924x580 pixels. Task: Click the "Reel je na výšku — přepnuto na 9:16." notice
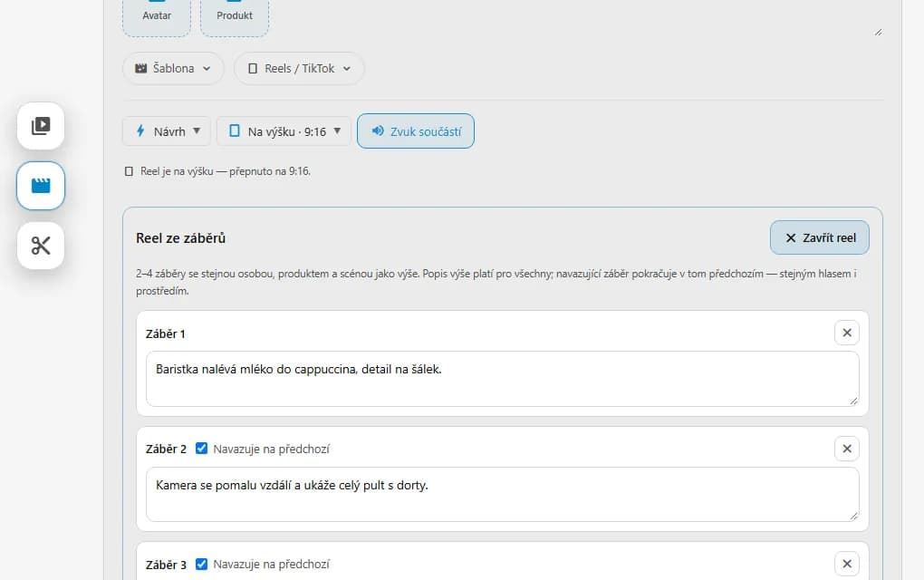(225, 171)
